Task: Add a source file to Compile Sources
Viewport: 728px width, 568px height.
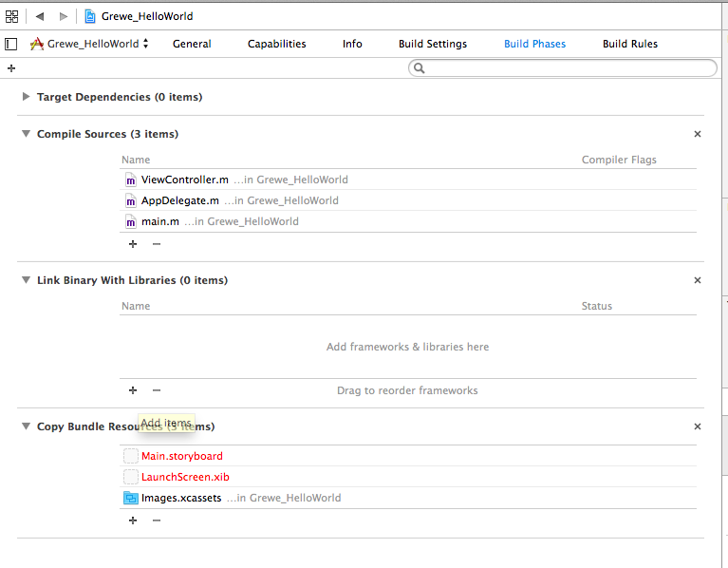Action: [132, 244]
